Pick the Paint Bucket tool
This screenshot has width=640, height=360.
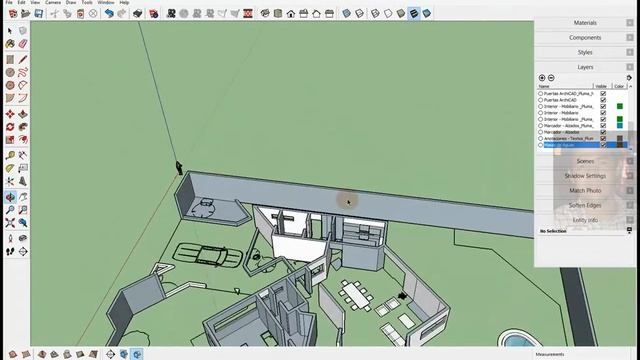click(x=10, y=44)
